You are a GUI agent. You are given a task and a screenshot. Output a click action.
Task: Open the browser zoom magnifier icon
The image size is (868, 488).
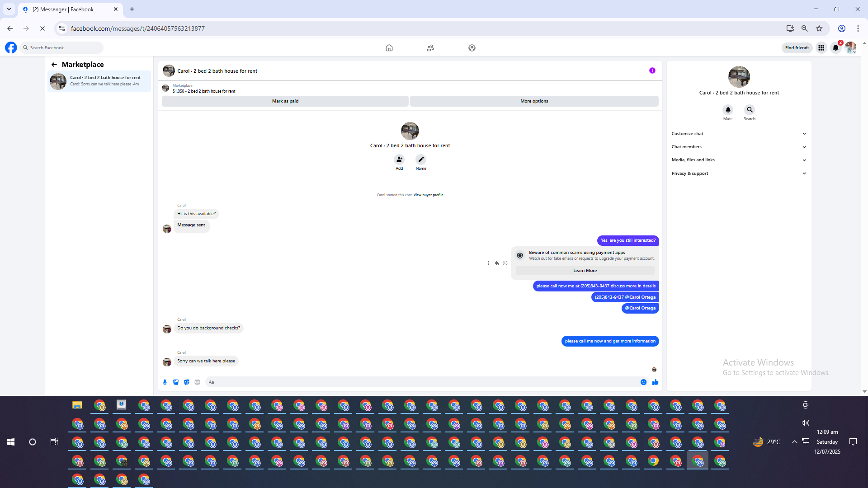coord(805,28)
